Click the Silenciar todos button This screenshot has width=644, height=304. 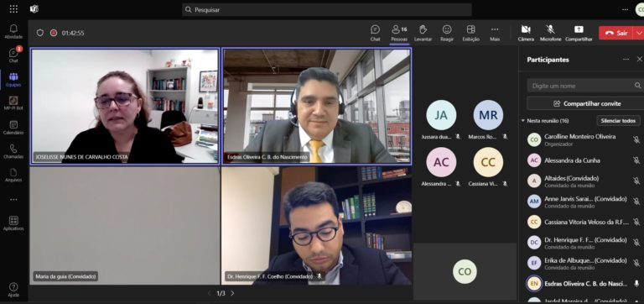(x=618, y=121)
